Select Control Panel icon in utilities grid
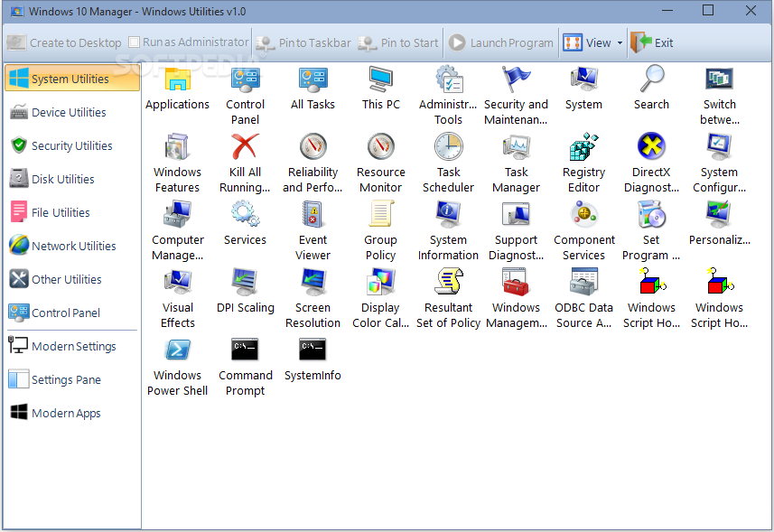Image resolution: width=774 pixels, height=532 pixels. pyautogui.click(x=245, y=79)
